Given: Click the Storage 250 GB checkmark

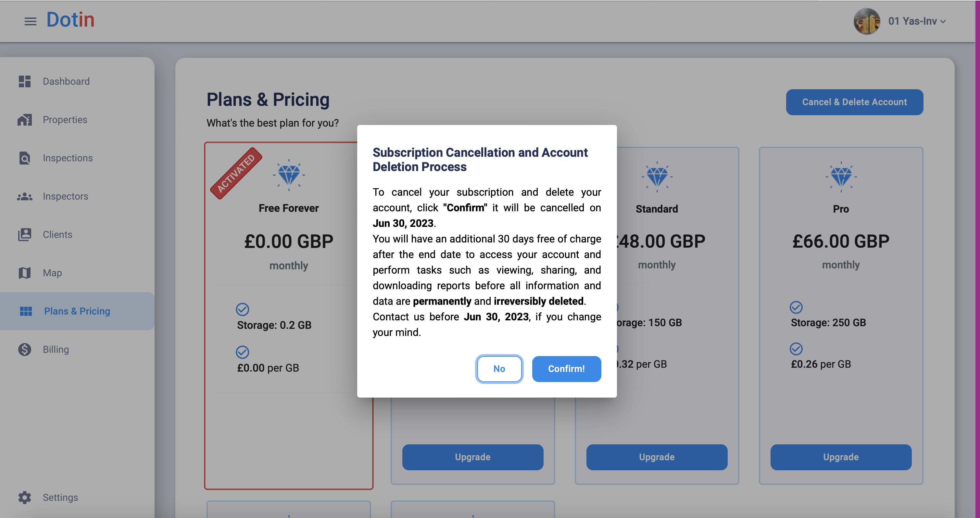Looking at the screenshot, I should coord(796,307).
